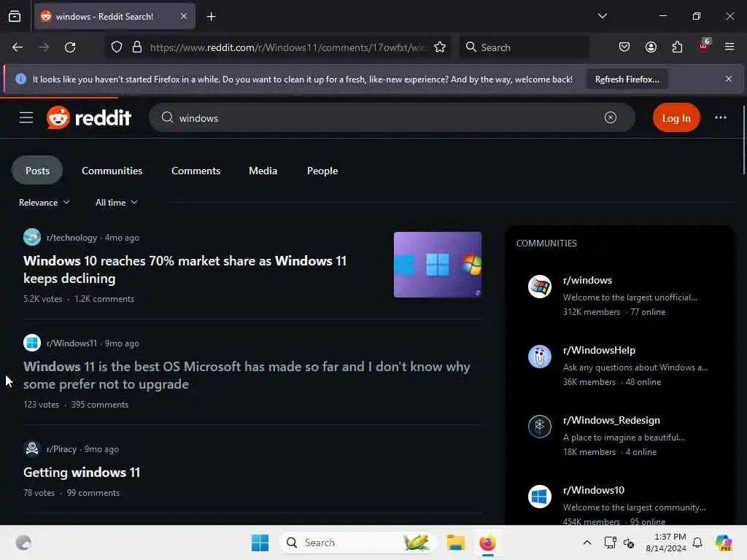The width and height of the screenshot is (747, 560).
Task: Show site security info via padlock icon
Action: point(137,47)
